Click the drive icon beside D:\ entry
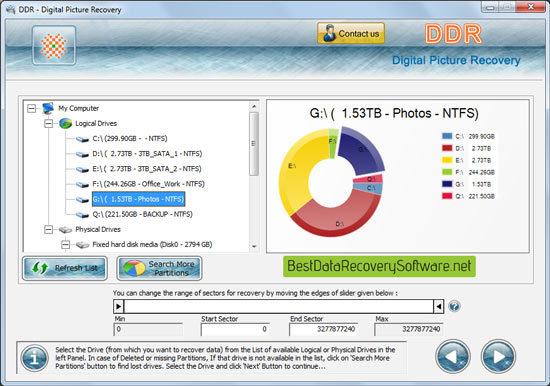Screen dimensions: 550x386 (x=82, y=154)
